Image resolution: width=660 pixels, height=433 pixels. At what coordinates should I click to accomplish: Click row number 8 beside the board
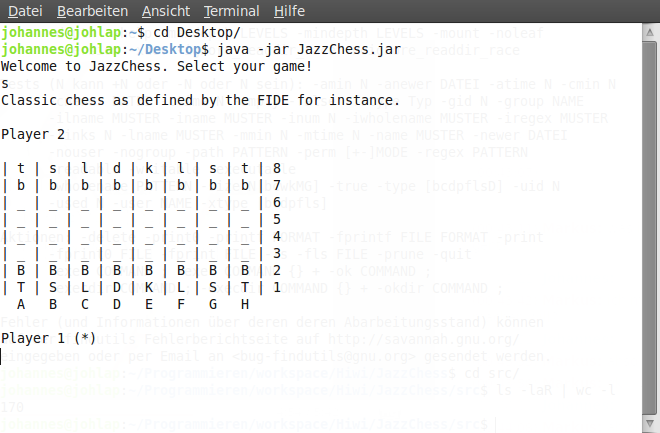pos(277,169)
